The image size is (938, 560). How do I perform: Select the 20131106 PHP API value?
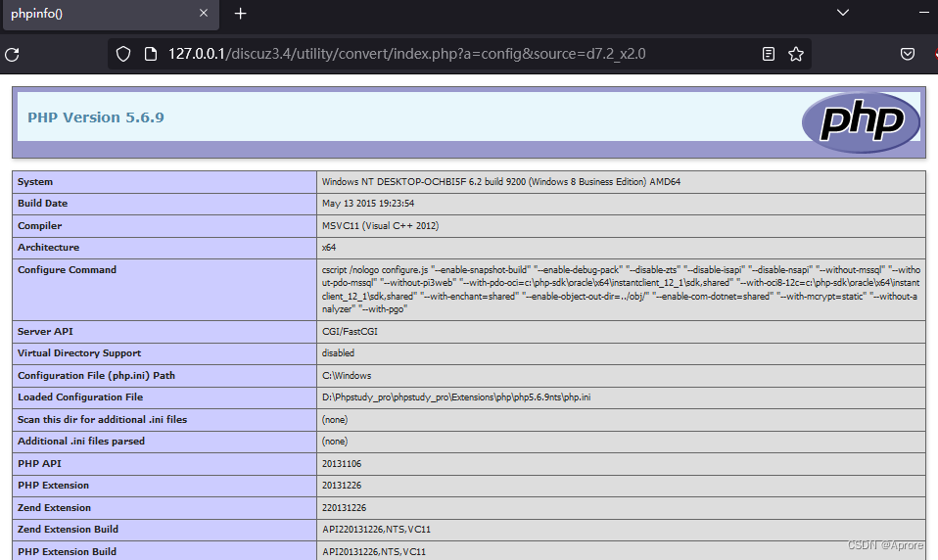(342, 464)
